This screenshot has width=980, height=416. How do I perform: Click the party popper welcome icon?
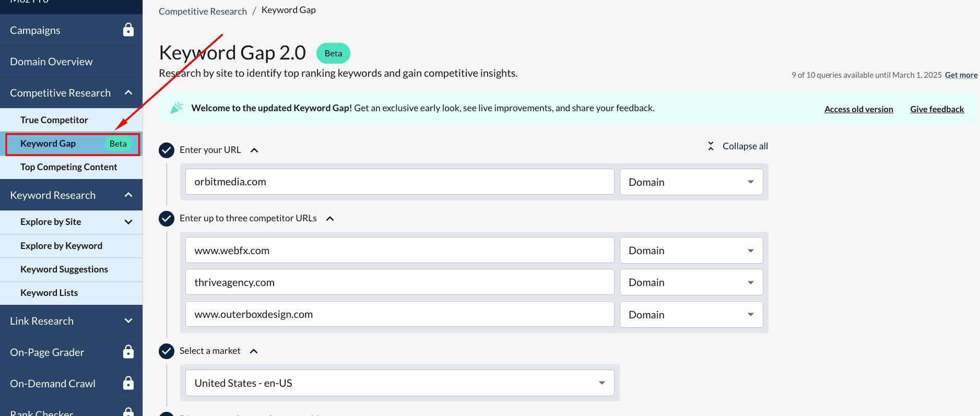tap(177, 108)
